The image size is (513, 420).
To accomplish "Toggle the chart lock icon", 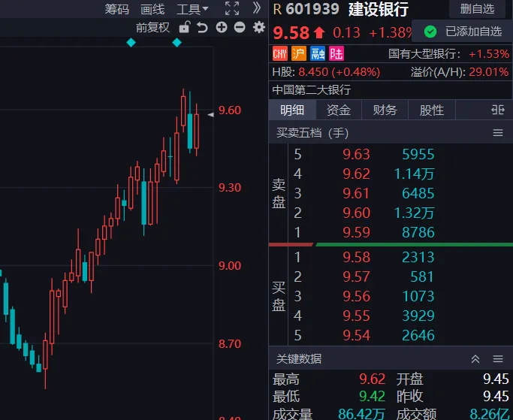I will [185, 27].
